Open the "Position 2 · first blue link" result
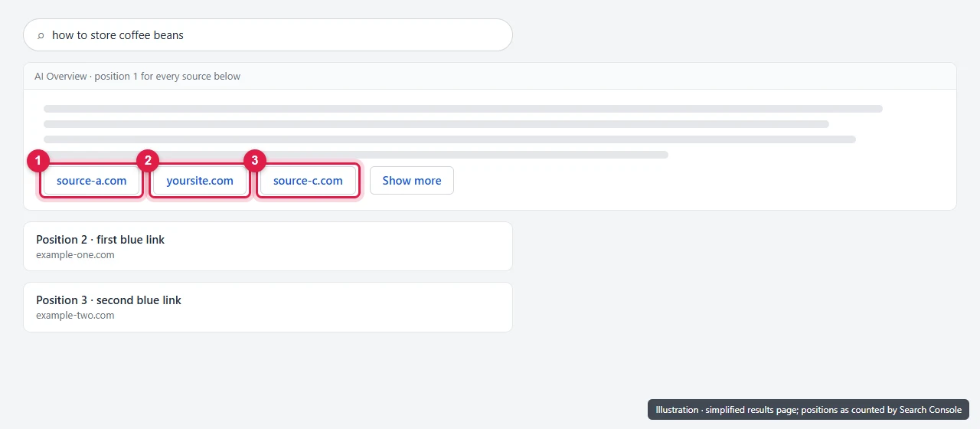This screenshot has height=429, width=980. (268, 247)
